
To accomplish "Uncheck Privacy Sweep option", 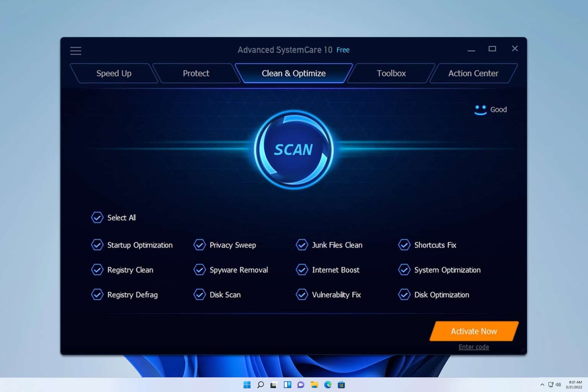I will tap(199, 245).
